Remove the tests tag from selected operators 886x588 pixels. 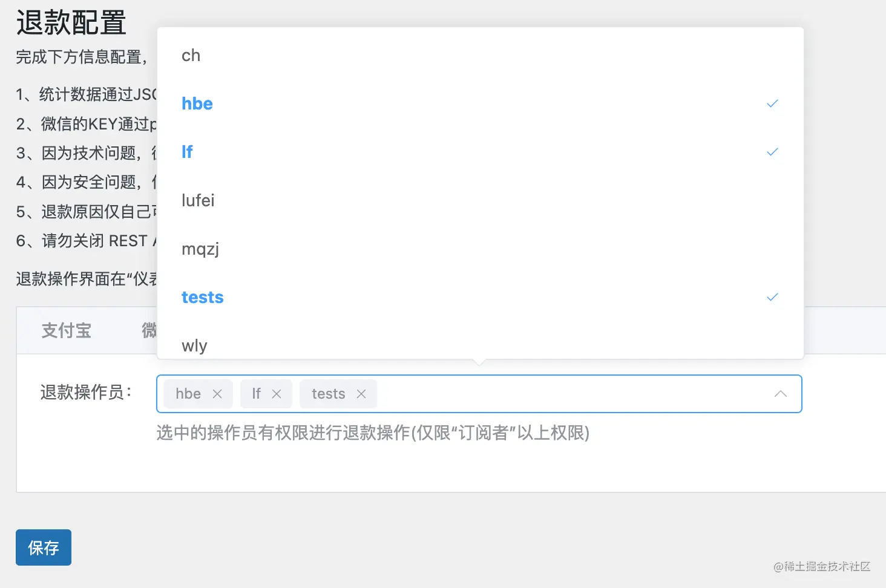[x=361, y=394]
